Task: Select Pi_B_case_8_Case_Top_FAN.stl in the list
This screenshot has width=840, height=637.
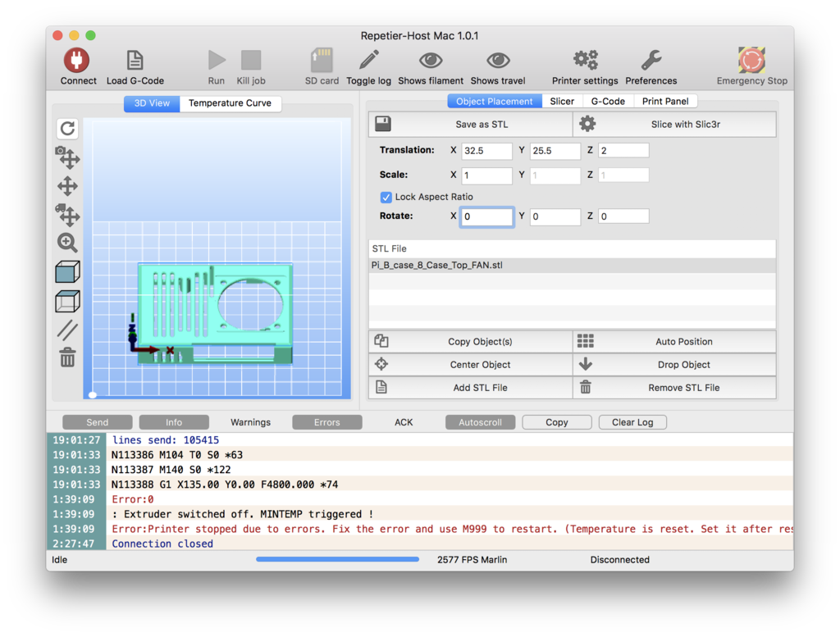Action: [572, 265]
